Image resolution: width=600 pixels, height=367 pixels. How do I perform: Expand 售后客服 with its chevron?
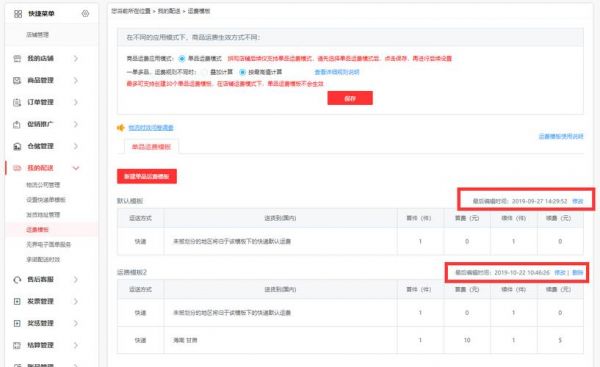76,280
